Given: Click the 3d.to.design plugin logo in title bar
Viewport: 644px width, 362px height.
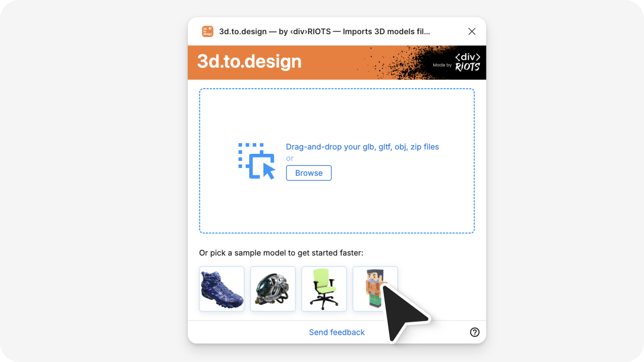Looking at the screenshot, I should [x=207, y=31].
